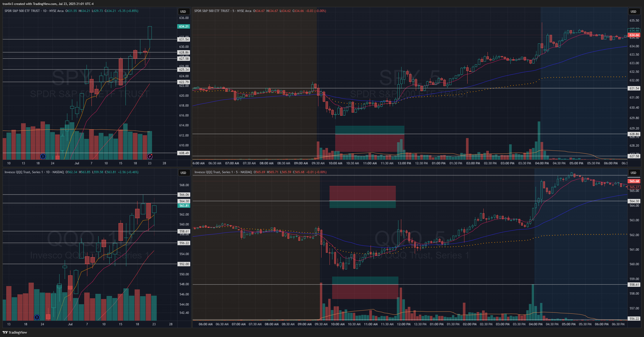Click the purple lightning event marker on SPY daily
This screenshot has height=337, width=644.
coord(150,156)
